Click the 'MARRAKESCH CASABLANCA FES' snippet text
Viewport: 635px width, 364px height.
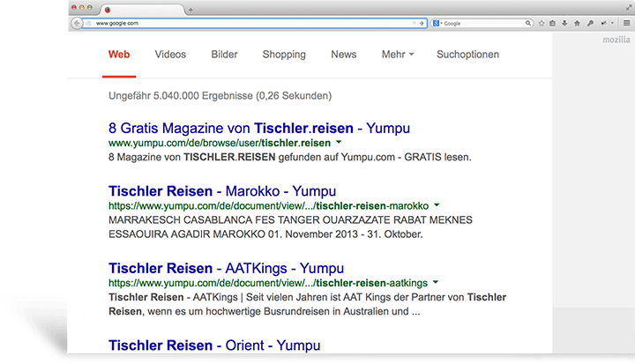tap(290, 227)
